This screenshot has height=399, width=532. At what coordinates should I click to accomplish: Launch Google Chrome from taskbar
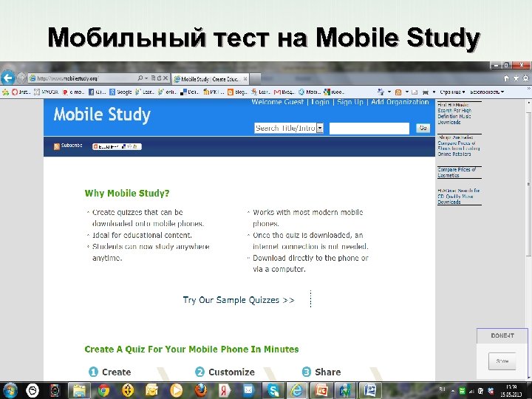click(x=104, y=391)
